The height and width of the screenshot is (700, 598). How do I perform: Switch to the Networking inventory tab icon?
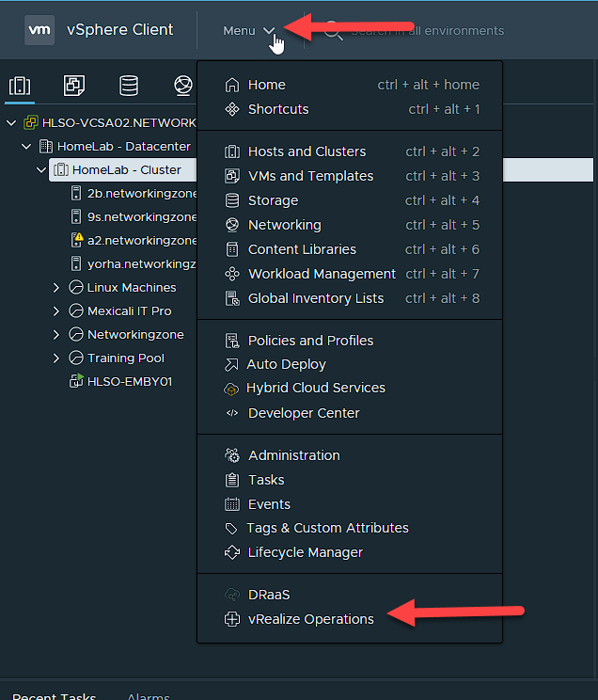point(182,87)
